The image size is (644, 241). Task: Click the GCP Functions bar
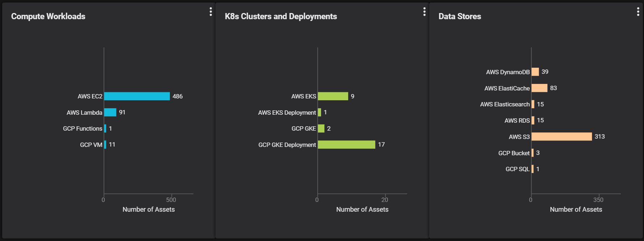coord(105,128)
